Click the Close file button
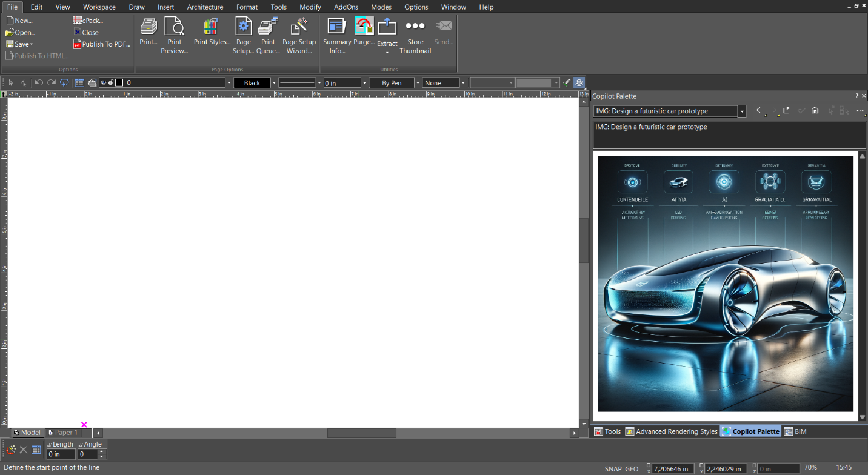This screenshot has height=475, width=868. click(86, 32)
